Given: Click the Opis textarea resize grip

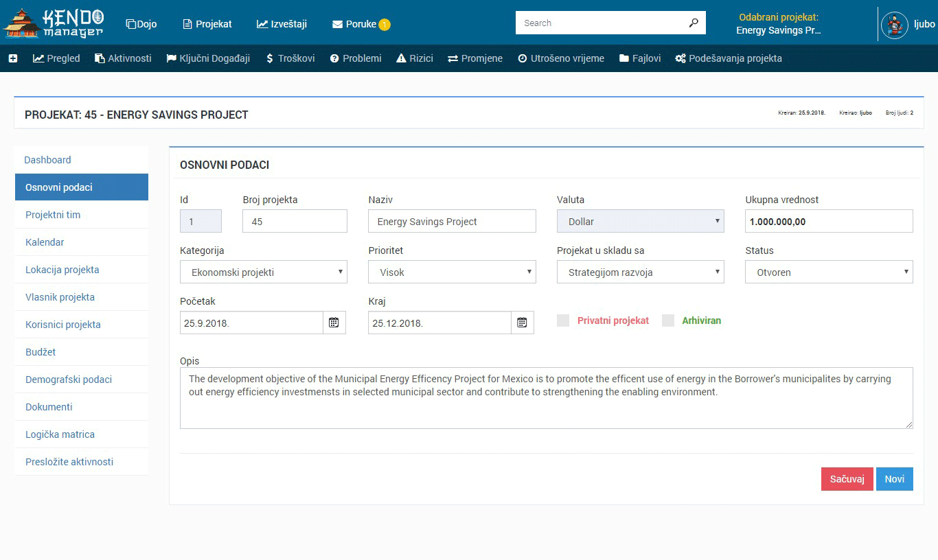Looking at the screenshot, I should pos(909,425).
